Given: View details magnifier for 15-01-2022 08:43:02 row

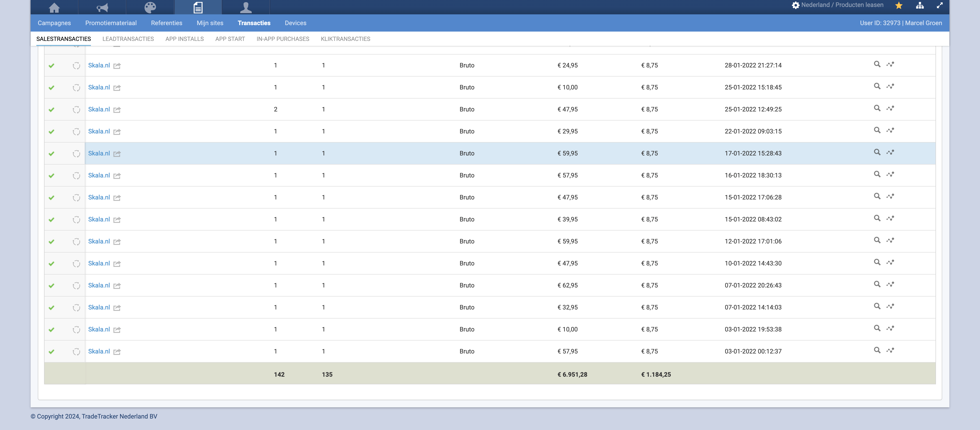Looking at the screenshot, I should (877, 218).
